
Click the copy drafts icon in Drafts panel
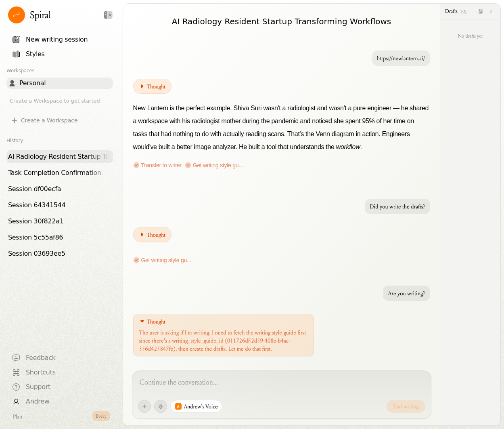point(480,11)
